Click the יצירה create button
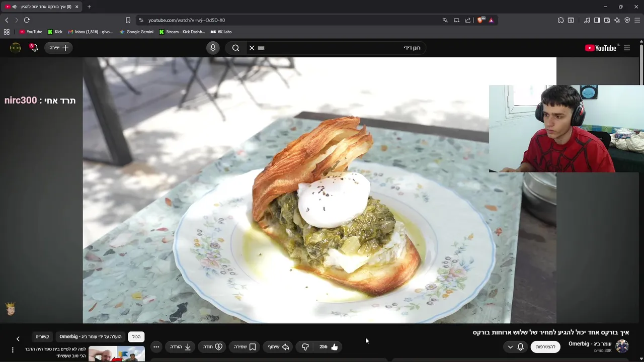This screenshot has width=644, height=362. 59,48
